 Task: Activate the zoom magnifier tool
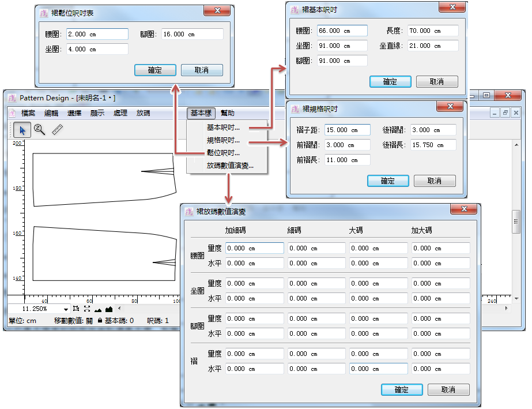[x=39, y=130]
